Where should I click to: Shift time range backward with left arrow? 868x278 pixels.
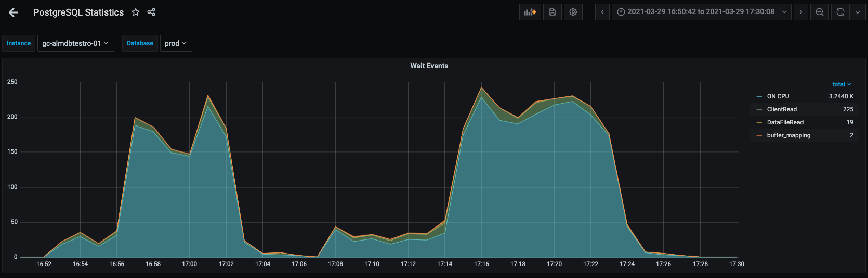602,12
